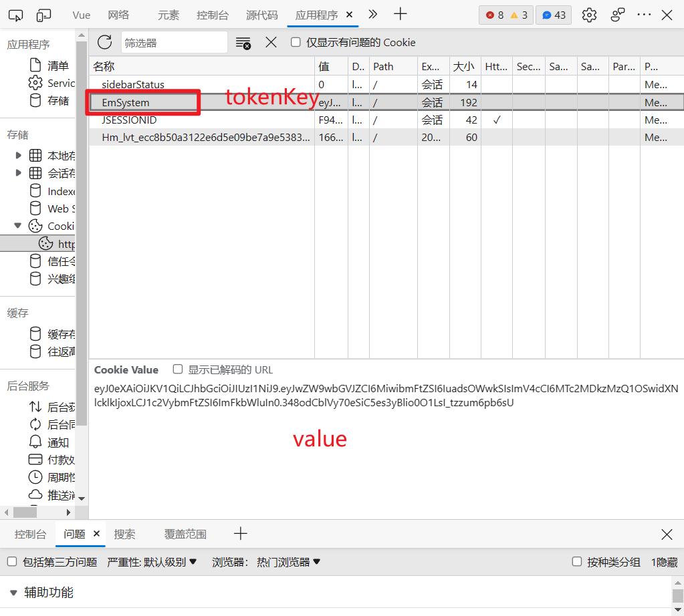This screenshot has height=616, width=684.
Task: Expand the local storage tree node
Action: [18, 155]
